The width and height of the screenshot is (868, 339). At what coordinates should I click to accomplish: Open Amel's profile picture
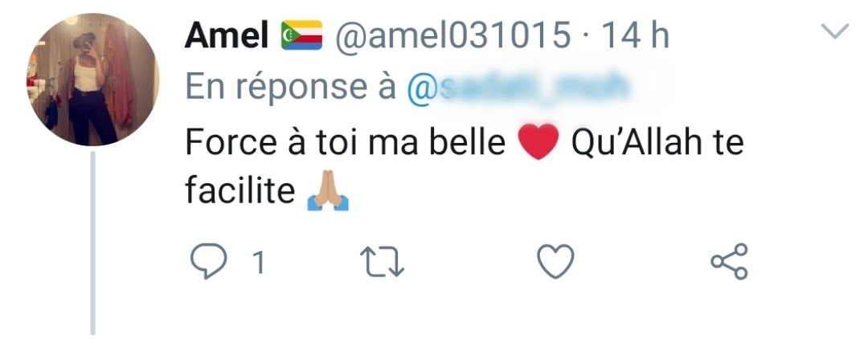click(93, 79)
